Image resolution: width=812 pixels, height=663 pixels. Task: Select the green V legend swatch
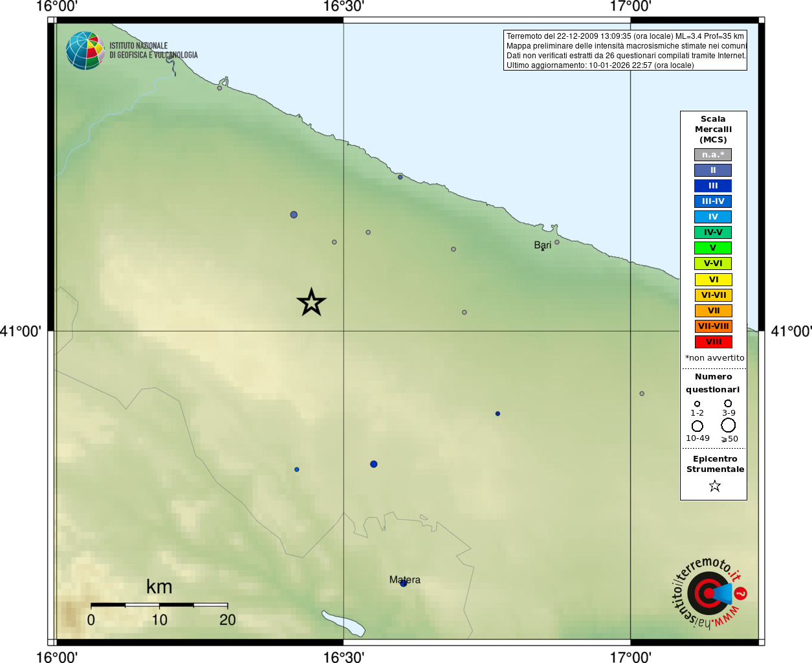pos(713,248)
